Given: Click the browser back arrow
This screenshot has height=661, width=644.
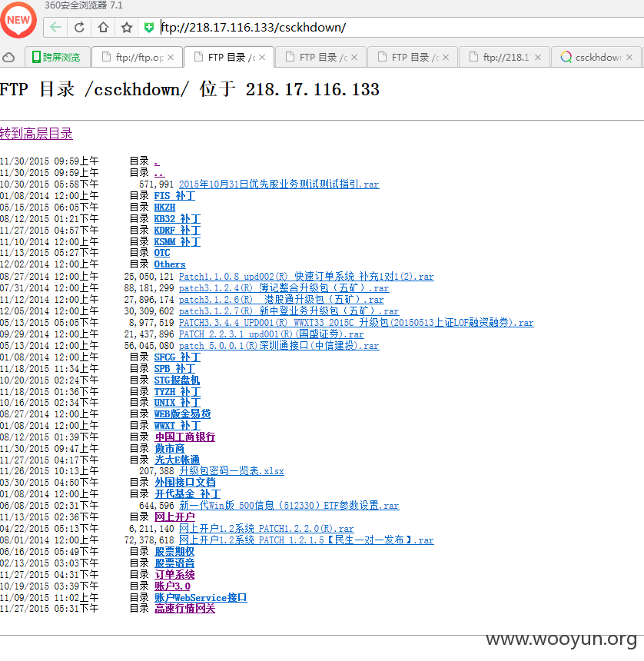Looking at the screenshot, I should pos(55,28).
